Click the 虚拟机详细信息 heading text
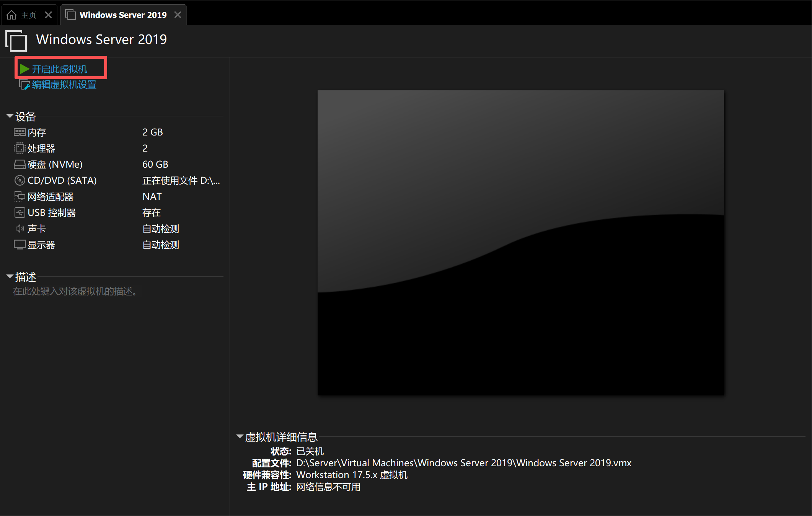The image size is (812, 516). pos(281,437)
